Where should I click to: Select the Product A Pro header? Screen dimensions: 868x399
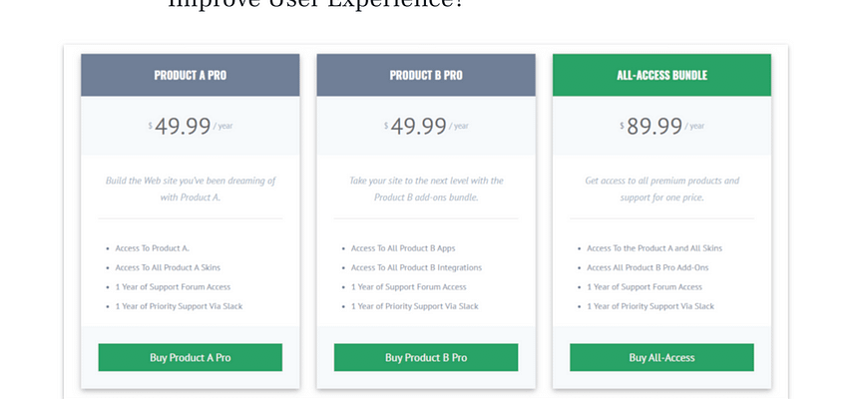click(190, 75)
